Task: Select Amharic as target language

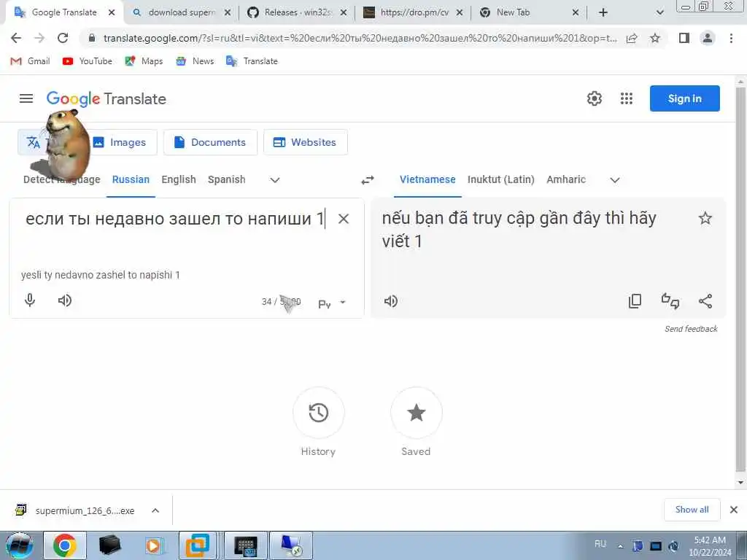Action: [x=566, y=179]
